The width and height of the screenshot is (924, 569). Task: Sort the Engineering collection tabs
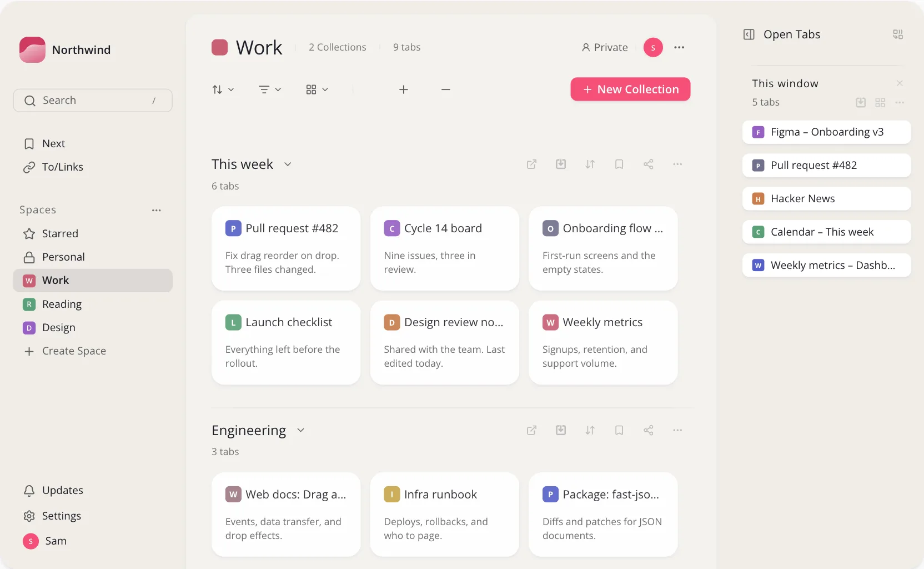590,430
